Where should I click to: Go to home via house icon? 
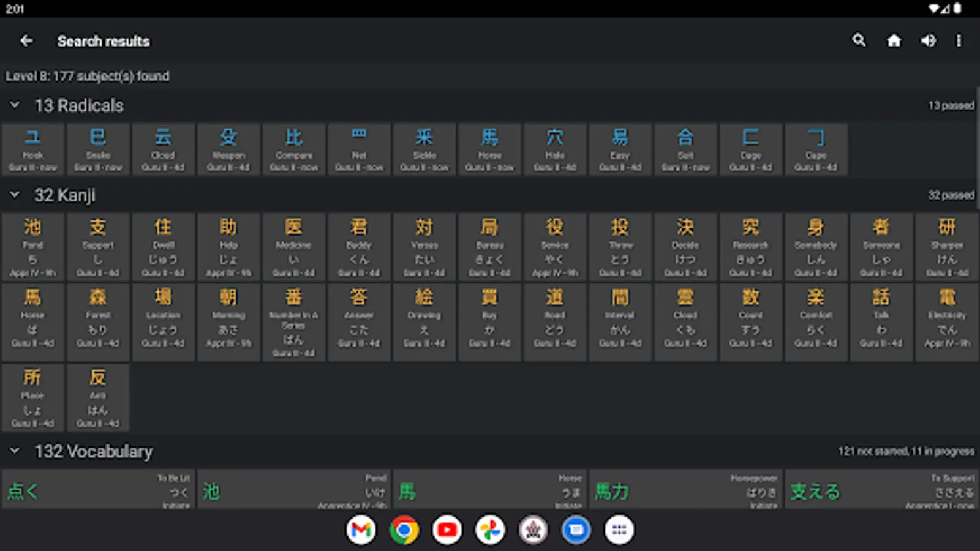click(894, 41)
